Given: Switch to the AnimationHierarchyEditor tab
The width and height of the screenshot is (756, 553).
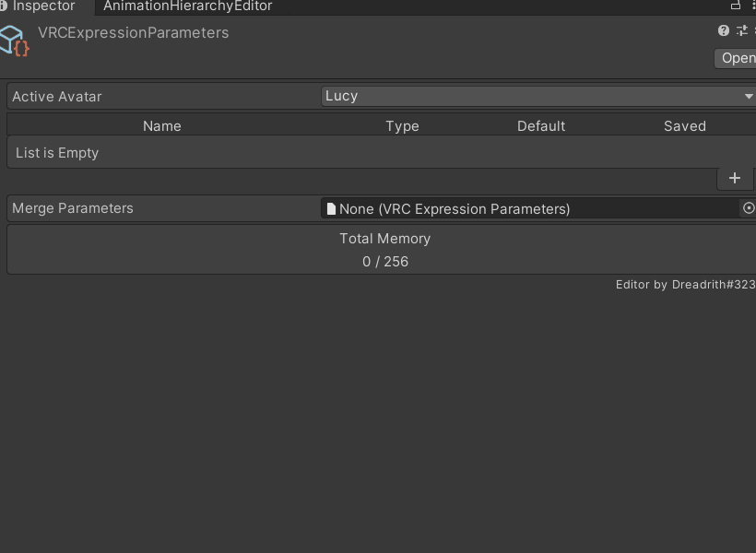Looking at the screenshot, I should (x=187, y=6).
